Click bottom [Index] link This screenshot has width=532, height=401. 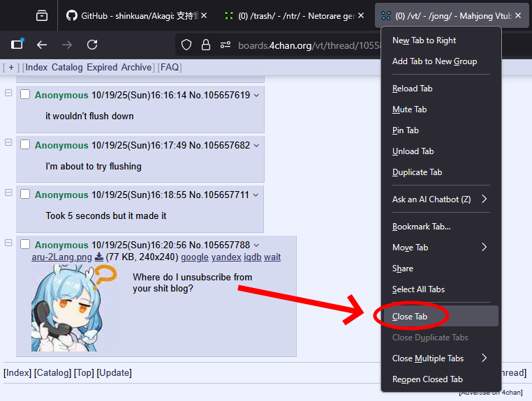[17, 373]
